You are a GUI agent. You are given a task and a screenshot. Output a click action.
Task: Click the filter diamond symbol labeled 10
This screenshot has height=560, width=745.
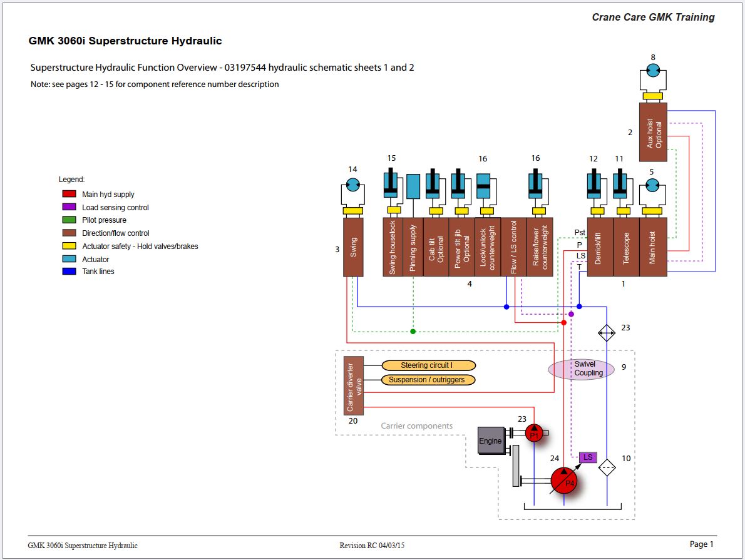tap(607, 467)
